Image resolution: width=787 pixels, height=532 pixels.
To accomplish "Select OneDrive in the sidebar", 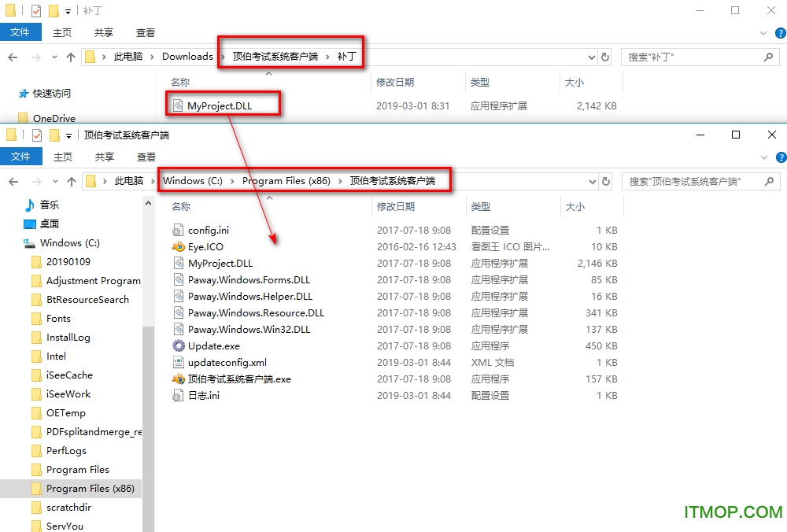I will (54, 120).
